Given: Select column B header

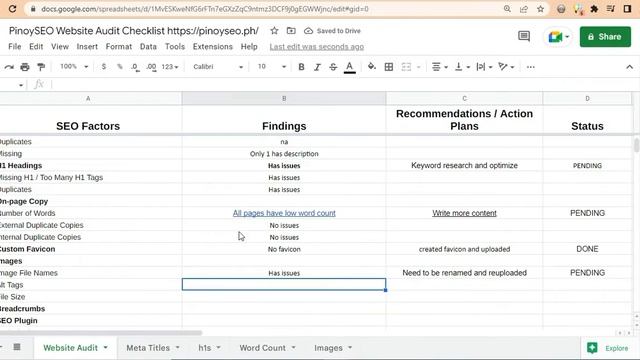Looking at the screenshot, I should tap(284, 98).
